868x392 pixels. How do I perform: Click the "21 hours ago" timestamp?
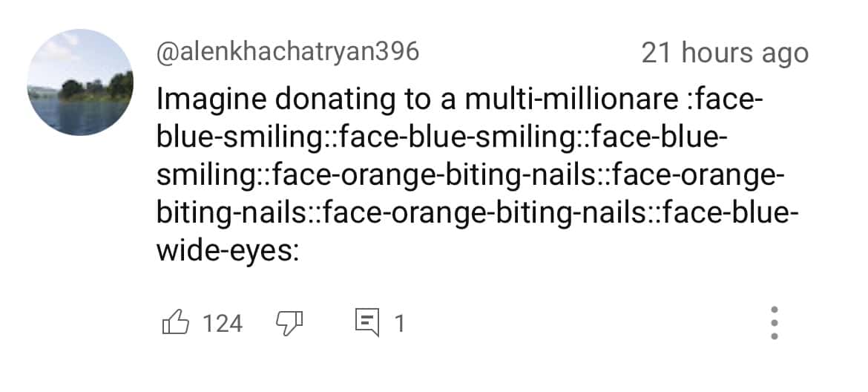click(725, 53)
